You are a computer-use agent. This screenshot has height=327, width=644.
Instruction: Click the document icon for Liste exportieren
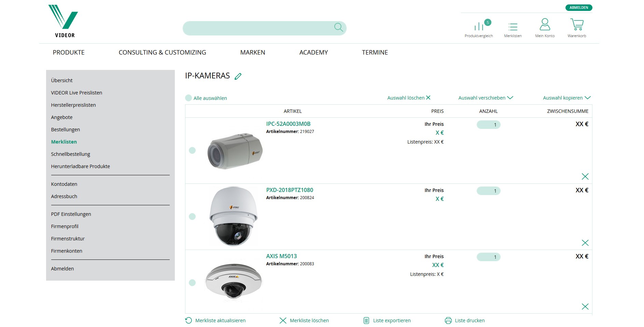[x=366, y=321]
